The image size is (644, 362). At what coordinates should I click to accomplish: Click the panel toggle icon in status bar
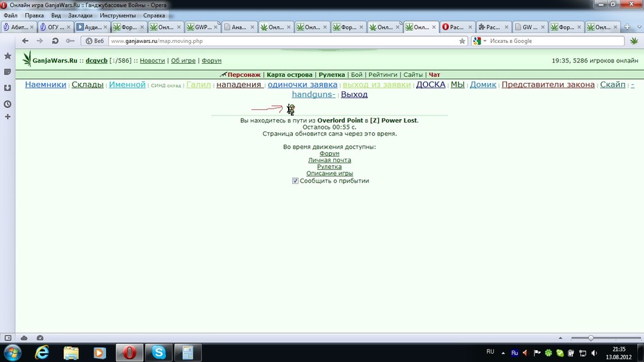pyautogui.click(x=8, y=338)
